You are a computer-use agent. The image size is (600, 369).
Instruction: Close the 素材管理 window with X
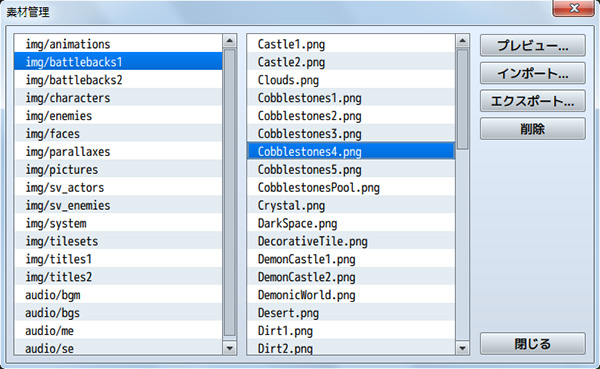pyautogui.click(x=574, y=8)
